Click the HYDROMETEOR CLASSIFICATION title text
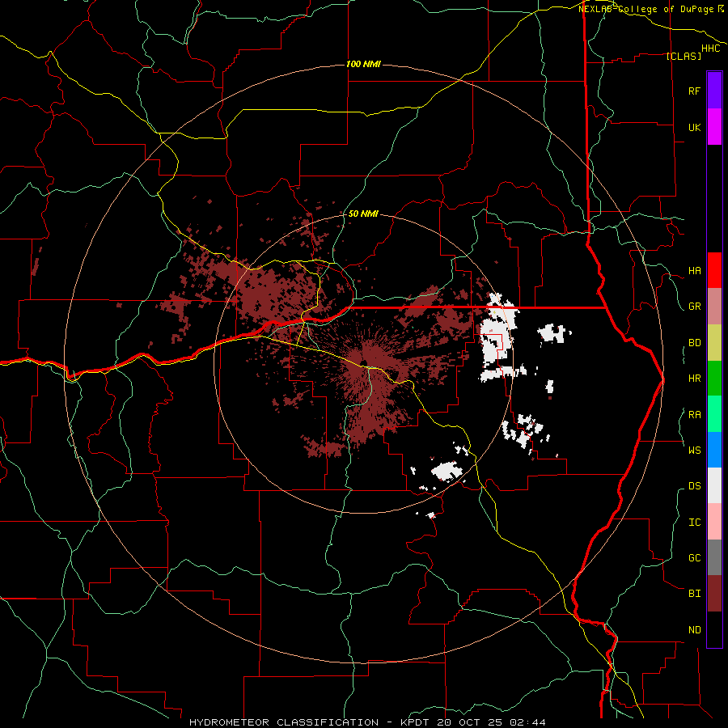The height and width of the screenshot is (728, 728). [284, 722]
